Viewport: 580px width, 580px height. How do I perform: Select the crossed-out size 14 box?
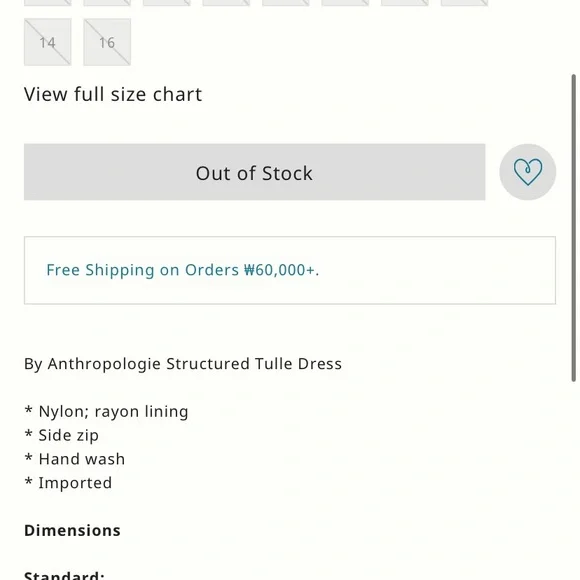click(x=48, y=42)
